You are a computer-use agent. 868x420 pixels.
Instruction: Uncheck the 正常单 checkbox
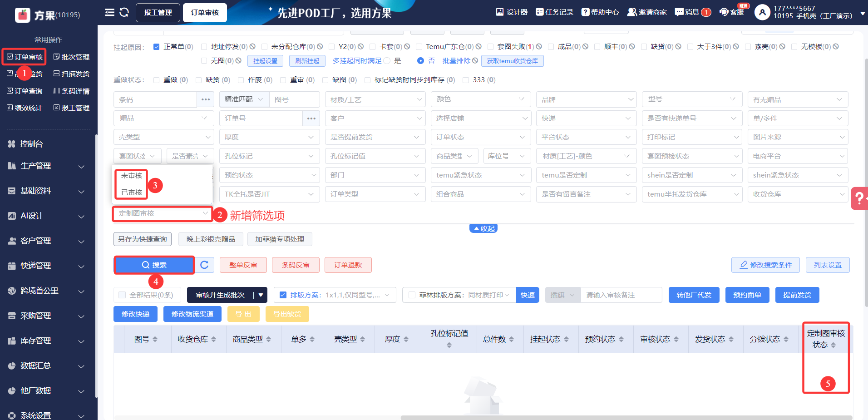tap(157, 47)
